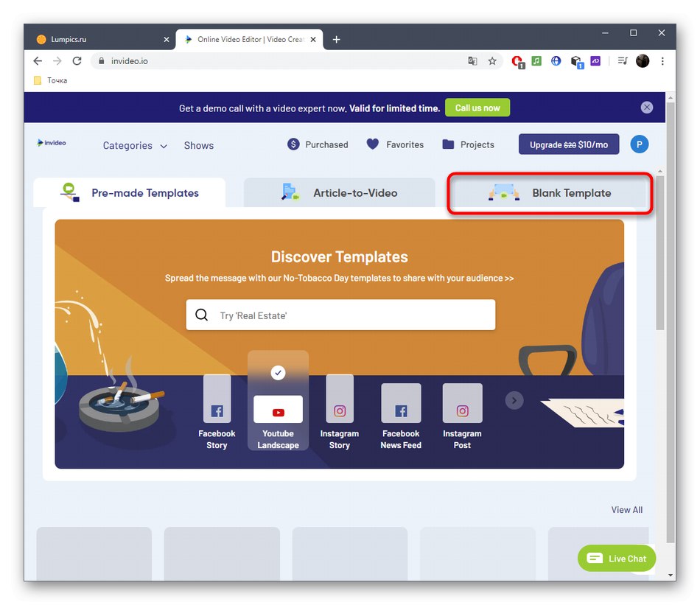Show next formats with arrow

[514, 400]
